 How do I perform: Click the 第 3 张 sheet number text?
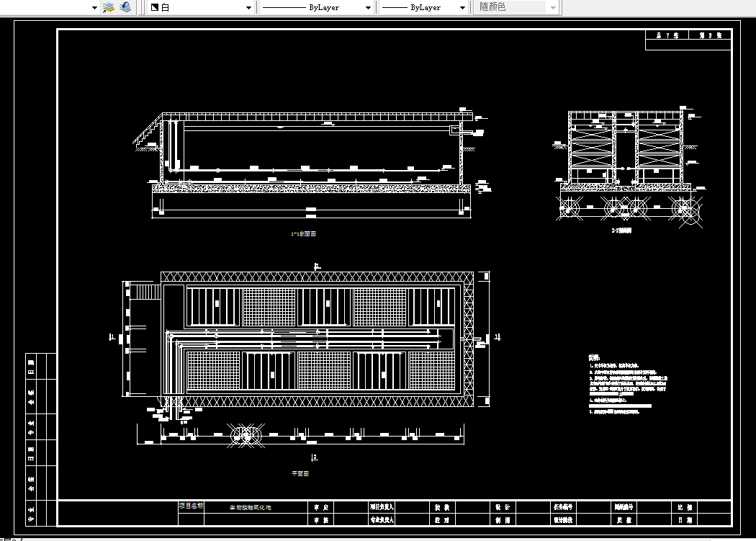pyautogui.click(x=710, y=35)
